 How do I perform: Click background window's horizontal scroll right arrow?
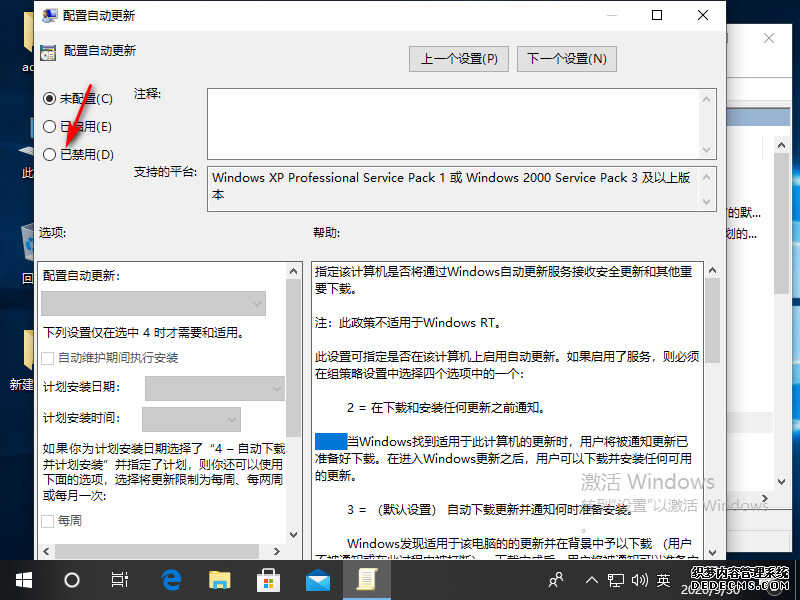click(x=764, y=498)
